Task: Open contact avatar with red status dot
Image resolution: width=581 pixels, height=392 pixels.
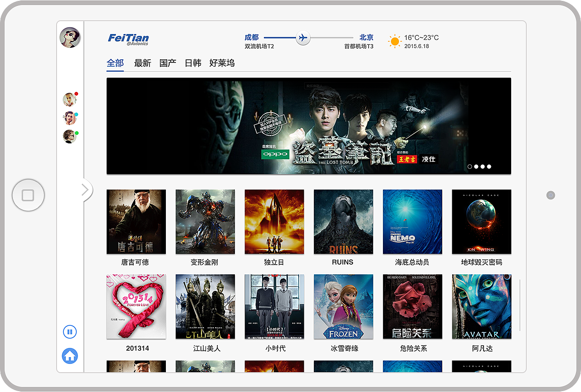Action: tap(69, 99)
